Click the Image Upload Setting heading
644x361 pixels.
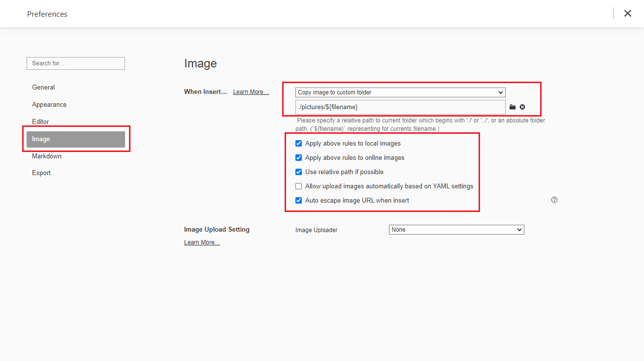coord(217,229)
